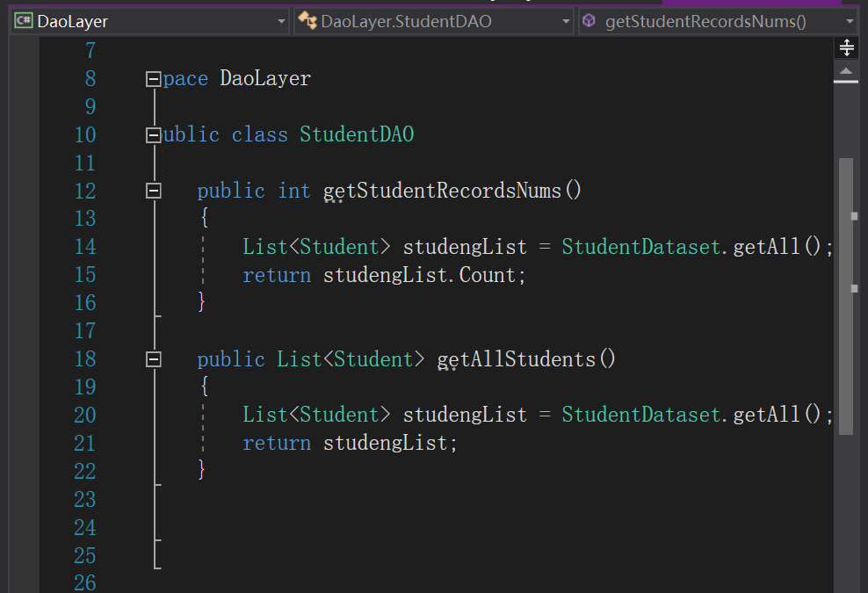Click the class icon beside DaoLayer.StudentDAO
This screenshot has height=593, width=868.
click(307, 20)
